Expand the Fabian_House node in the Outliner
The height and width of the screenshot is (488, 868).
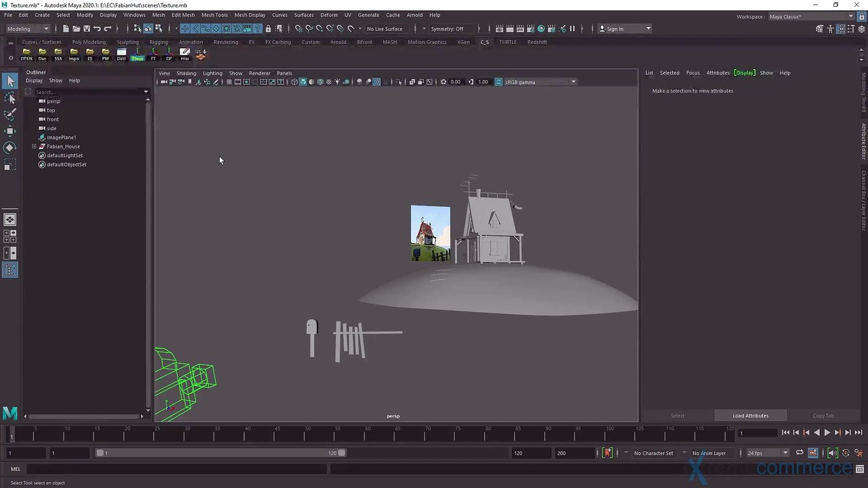pyautogui.click(x=34, y=146)
